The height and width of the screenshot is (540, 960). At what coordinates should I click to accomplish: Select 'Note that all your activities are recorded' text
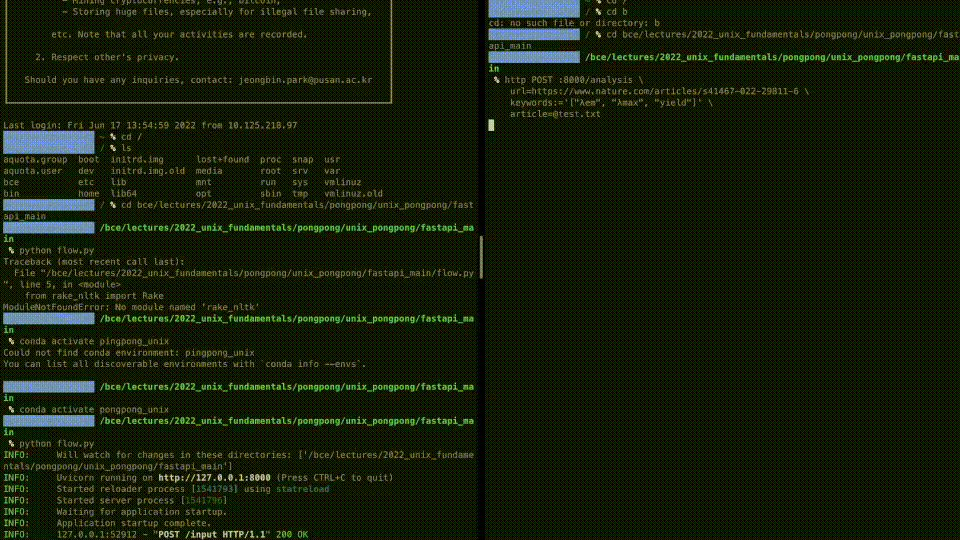click(x=192, y=35)
